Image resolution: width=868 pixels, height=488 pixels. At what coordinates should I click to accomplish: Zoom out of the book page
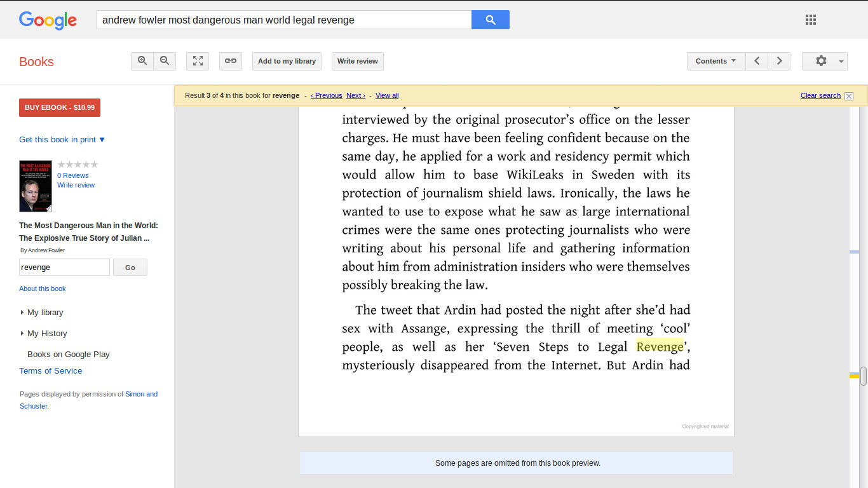point(165,61)
